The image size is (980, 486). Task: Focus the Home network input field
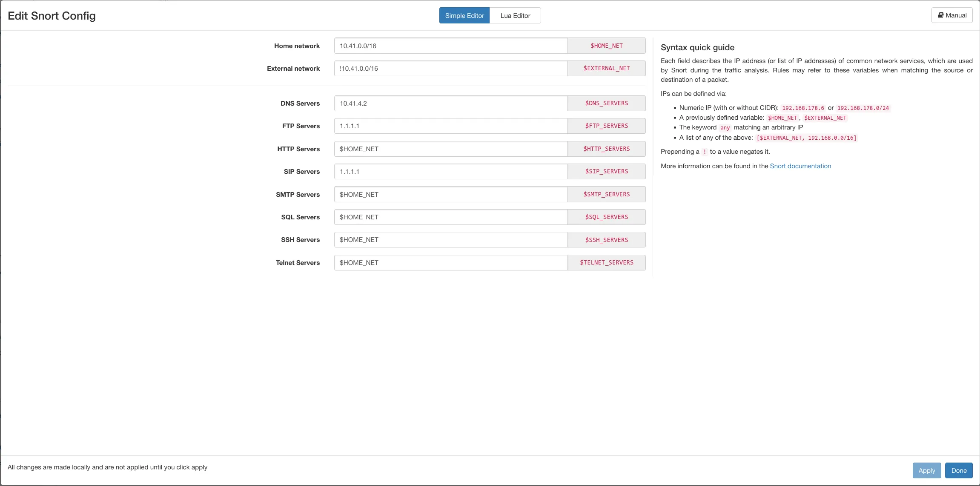point(450,46)
